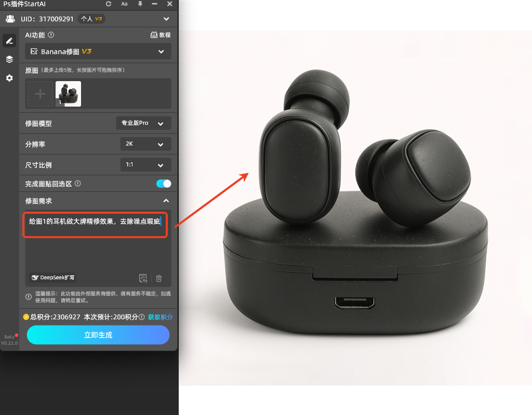Image resolution: width=532 pixels, height=415 pixels.
Task: Pin the StartAI plugin panel
Action: (x=140, y=4)
